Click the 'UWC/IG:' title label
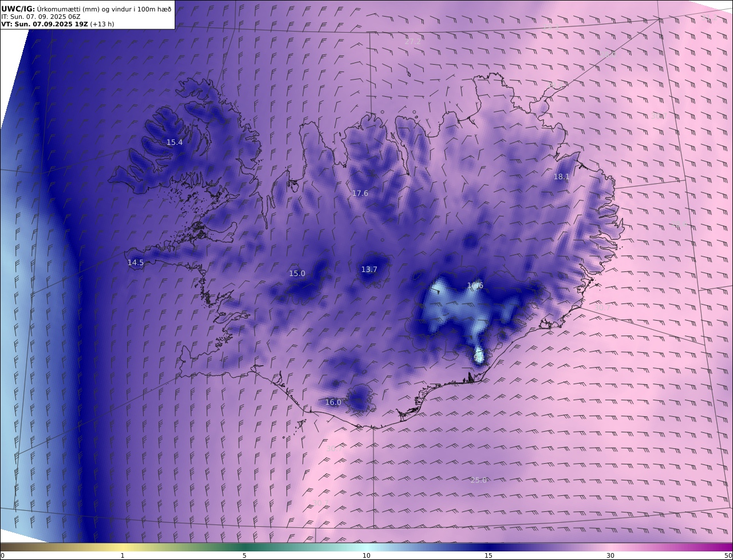 click(18, 9)
